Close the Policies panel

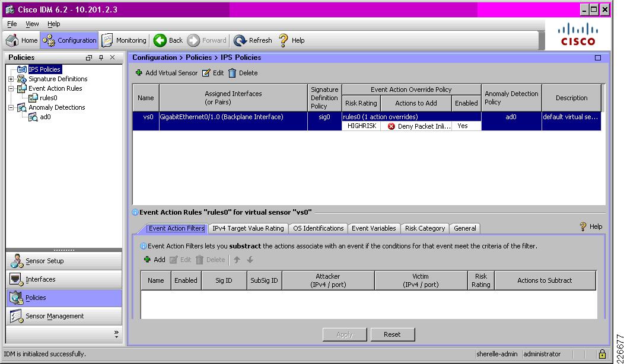tap(113, 58)
